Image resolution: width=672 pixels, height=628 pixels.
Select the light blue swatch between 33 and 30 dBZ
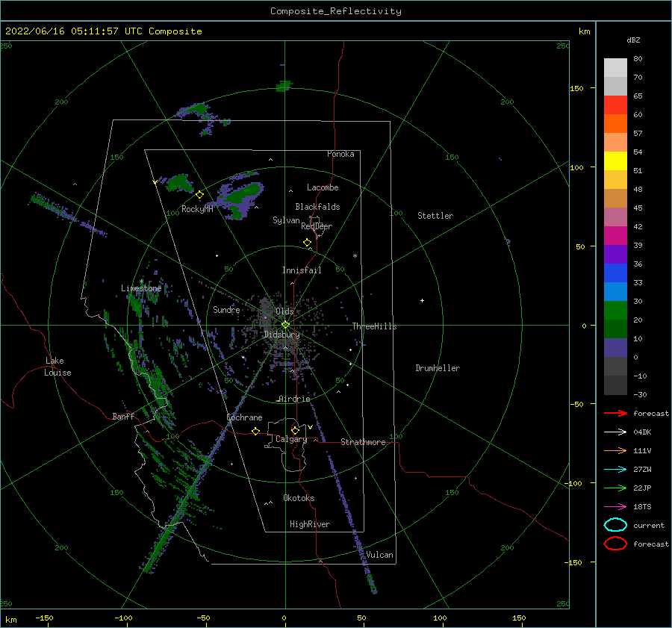(x=615, y=292)
